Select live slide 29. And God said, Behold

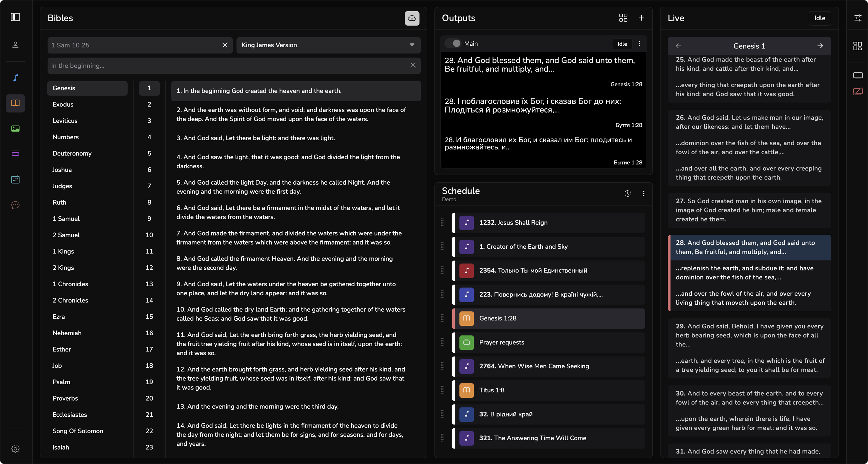(x=749, y=335)
